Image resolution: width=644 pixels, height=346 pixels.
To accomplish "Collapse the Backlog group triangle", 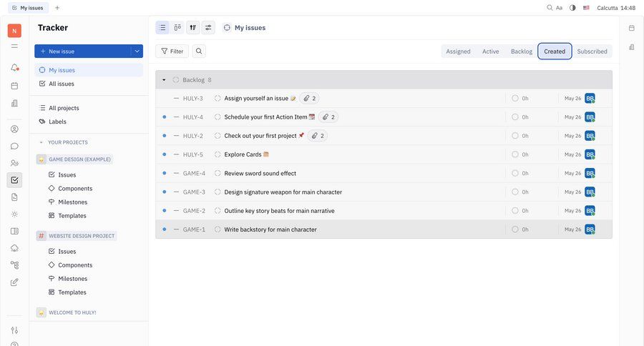I will 164,80.
